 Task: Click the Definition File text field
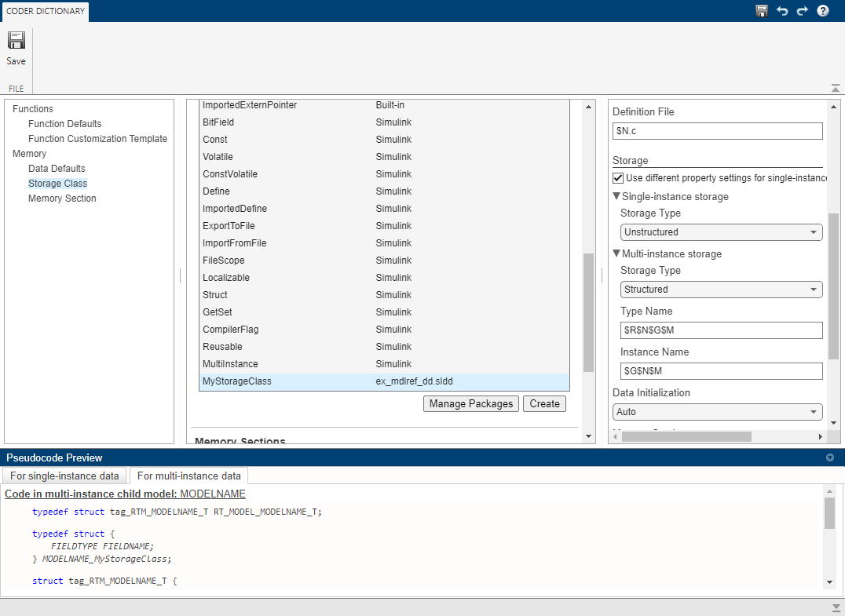tap(717, 131)
